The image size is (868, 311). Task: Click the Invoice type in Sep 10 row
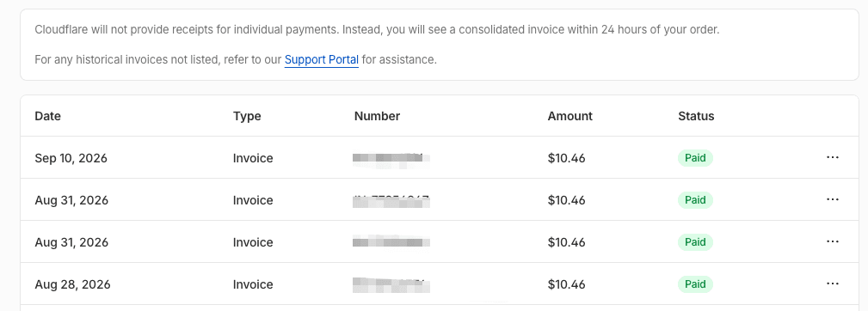pyautogui.click(x=253, y=158)
